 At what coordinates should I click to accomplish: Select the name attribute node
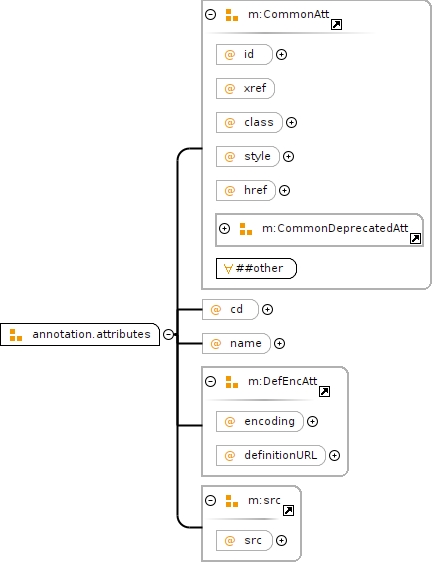(236, 344)
